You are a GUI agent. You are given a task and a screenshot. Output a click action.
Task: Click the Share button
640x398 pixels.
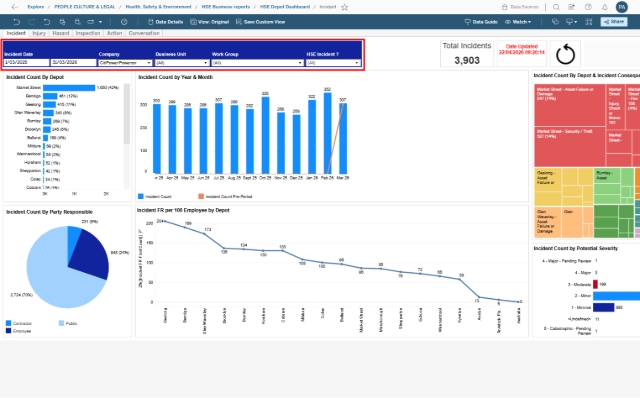click(613, 22)
